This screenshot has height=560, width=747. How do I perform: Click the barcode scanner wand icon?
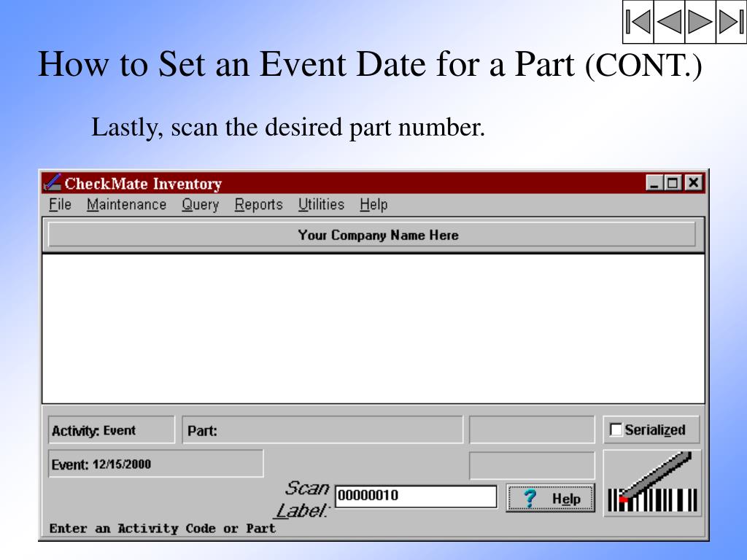652,483
